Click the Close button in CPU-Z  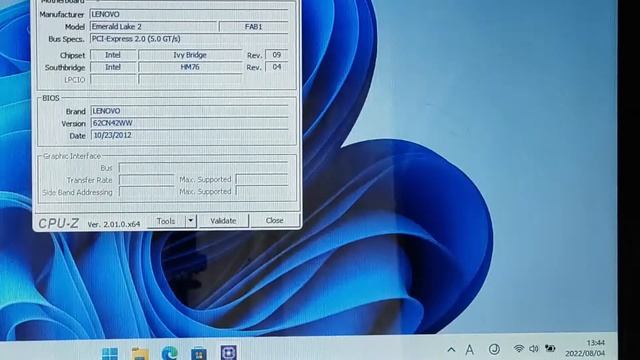[x=275, y=220]
